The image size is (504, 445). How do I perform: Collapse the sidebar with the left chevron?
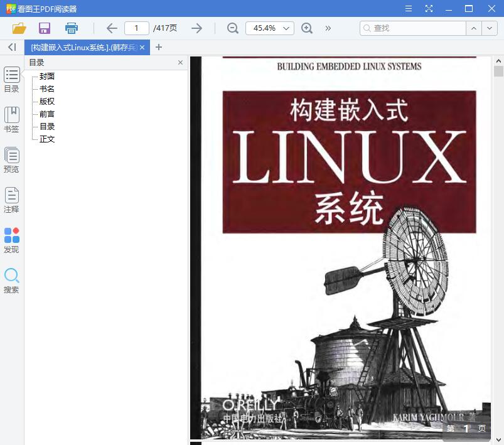click(x=12, y=47)
